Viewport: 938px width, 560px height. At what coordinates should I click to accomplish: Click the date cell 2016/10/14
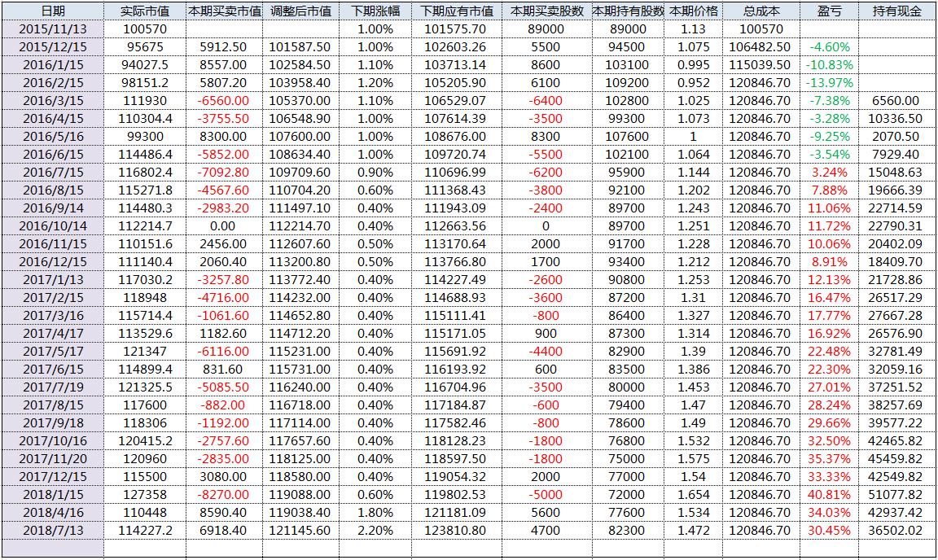pos(53,226)
